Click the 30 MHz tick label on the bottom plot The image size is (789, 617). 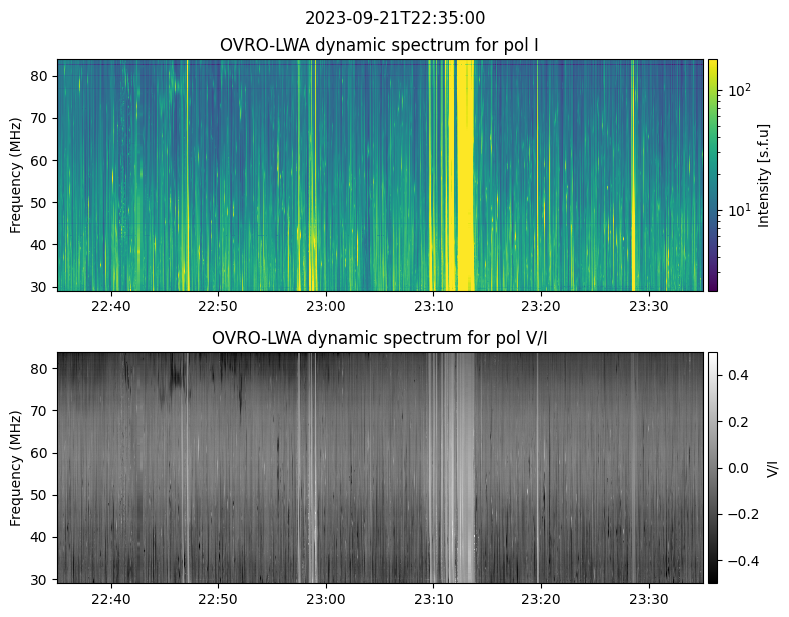(41, 579)
